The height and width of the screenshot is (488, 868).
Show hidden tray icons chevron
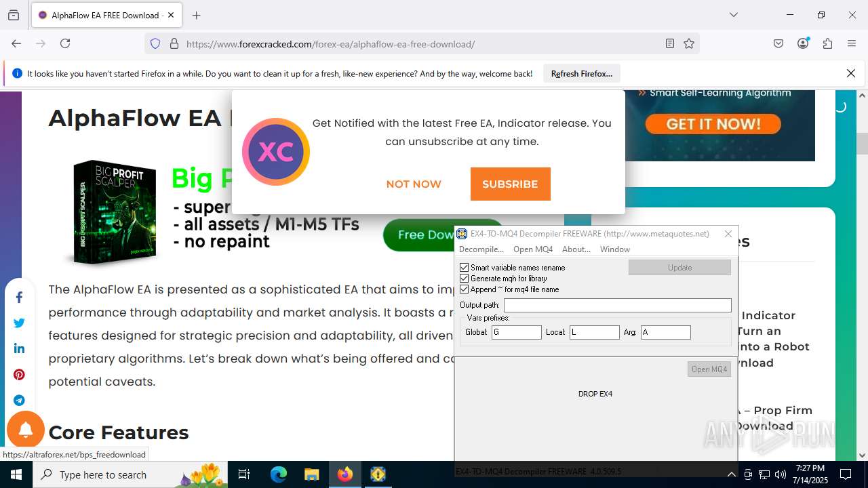pos(731,474)
